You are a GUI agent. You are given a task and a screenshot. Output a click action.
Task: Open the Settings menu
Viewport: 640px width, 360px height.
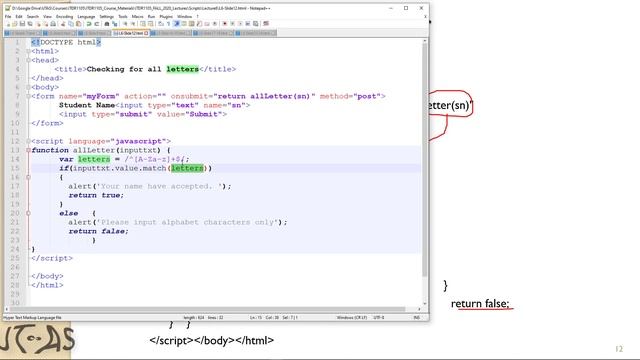(107, 16)
